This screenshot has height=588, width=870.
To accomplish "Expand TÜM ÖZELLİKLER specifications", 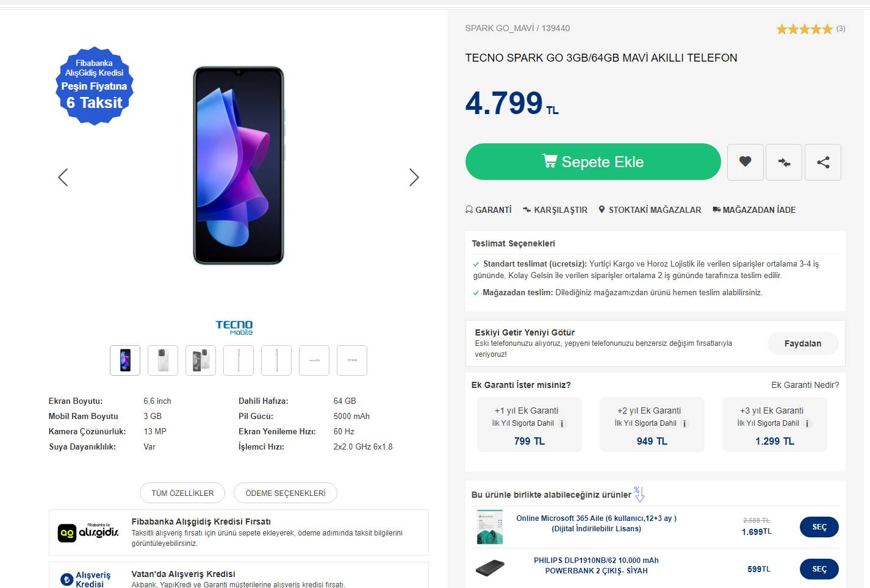I will (x=182, y=493).
